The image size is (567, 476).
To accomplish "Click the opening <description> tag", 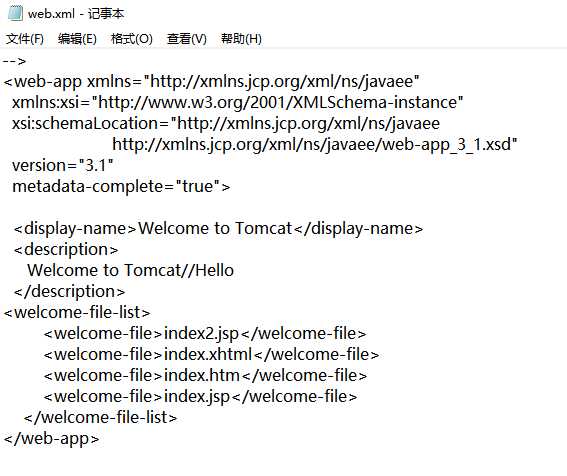I will pos(66,250).
